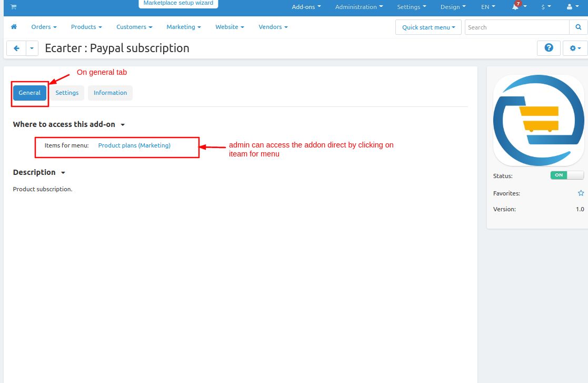Open the user account icon menu
Image resolution: width=588 pixels, height=383 pixels.
click(572, 7)
